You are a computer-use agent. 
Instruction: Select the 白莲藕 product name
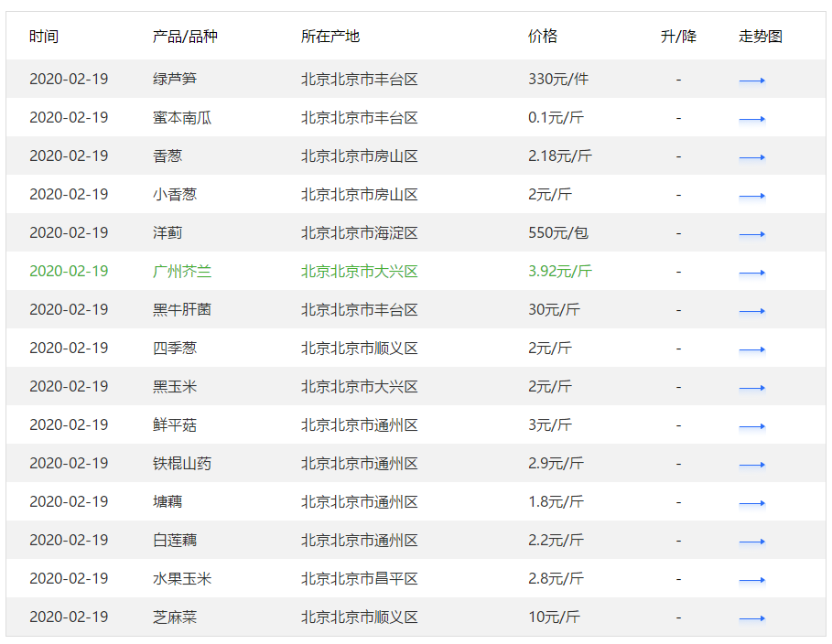pos(175,540)
